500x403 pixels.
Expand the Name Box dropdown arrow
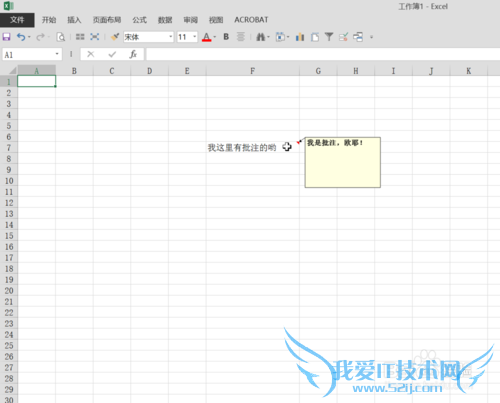[x=57, y=54]
